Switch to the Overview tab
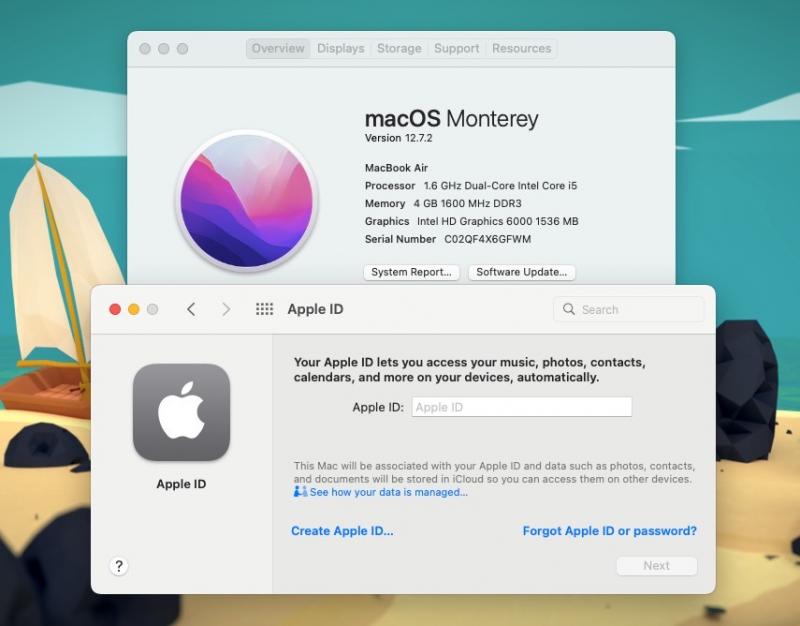This screenshot has width=800, height=626. coord(278,48)
